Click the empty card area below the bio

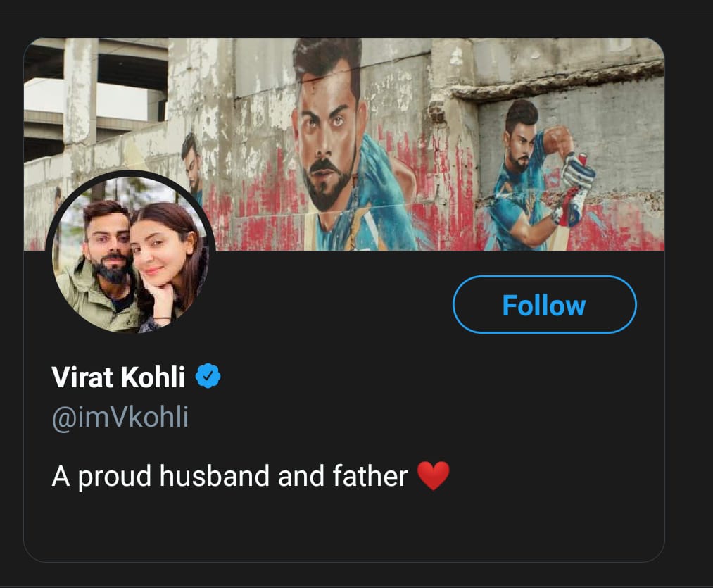(x=343, y=525)
